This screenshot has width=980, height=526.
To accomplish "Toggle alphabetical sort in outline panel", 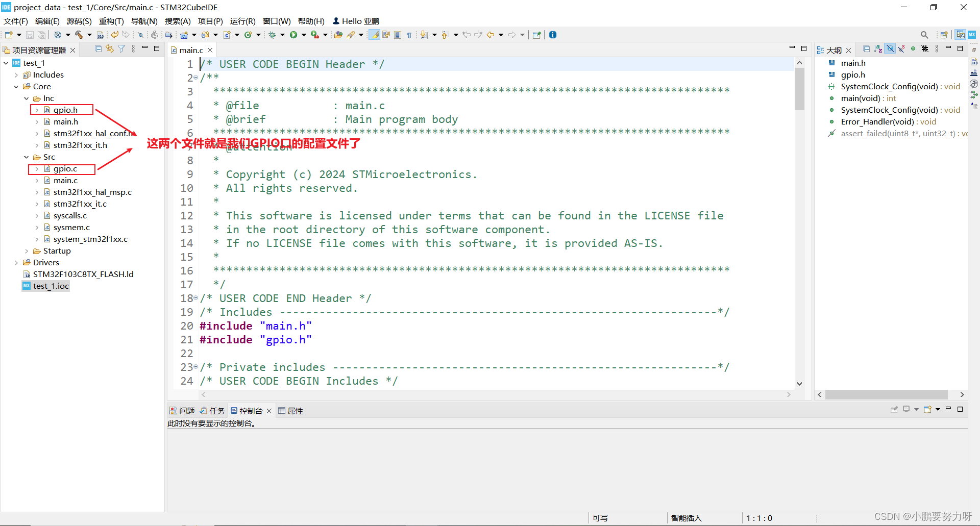I will 878,49.
